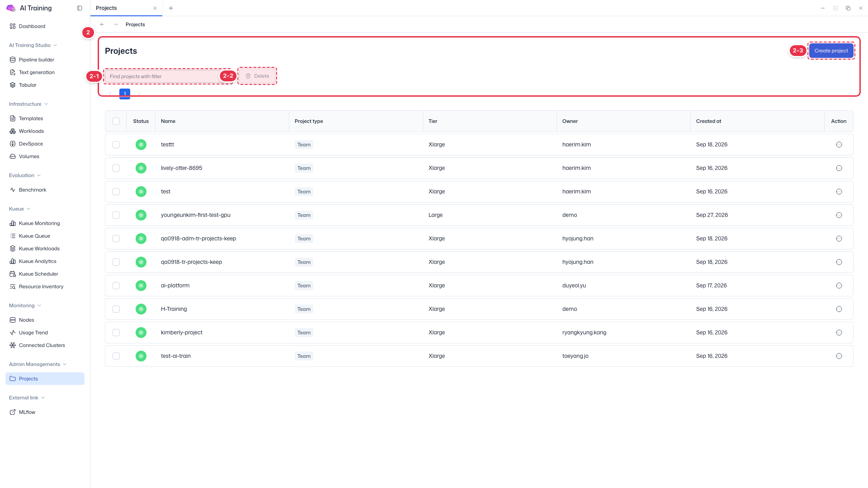Go to pagination page 1
Viewport: 868px width, 488px height.
[x=125, y=94]
